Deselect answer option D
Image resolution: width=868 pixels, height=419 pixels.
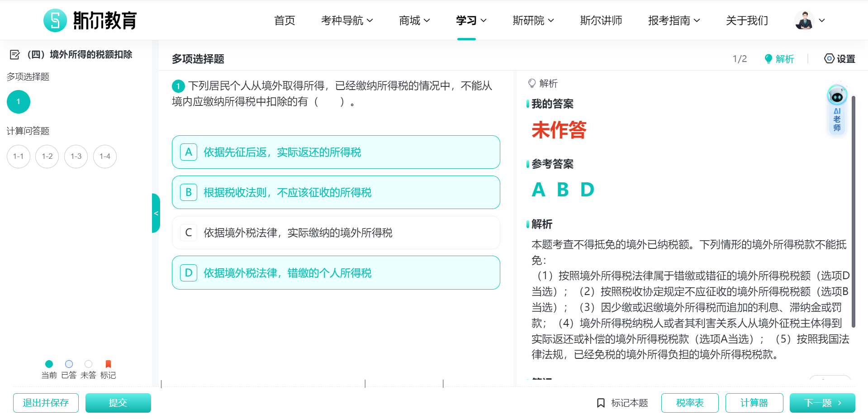pos(336,272)
